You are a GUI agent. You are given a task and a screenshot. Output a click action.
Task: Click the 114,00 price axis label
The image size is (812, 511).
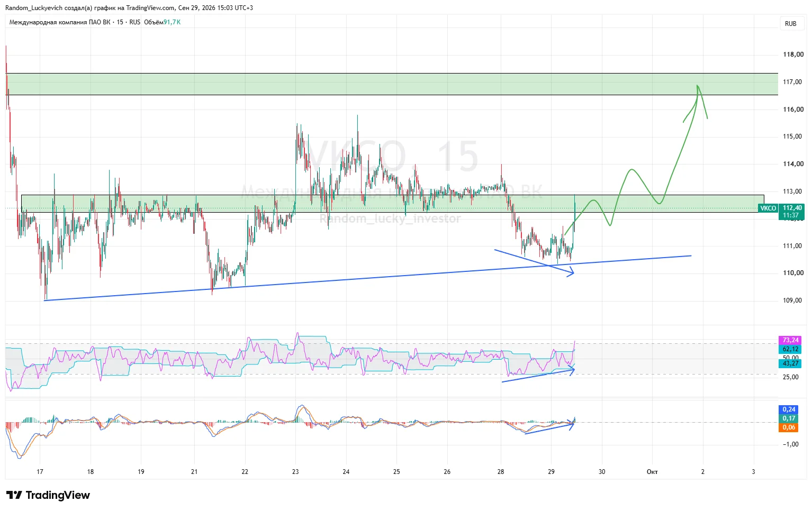click(793, 164)
